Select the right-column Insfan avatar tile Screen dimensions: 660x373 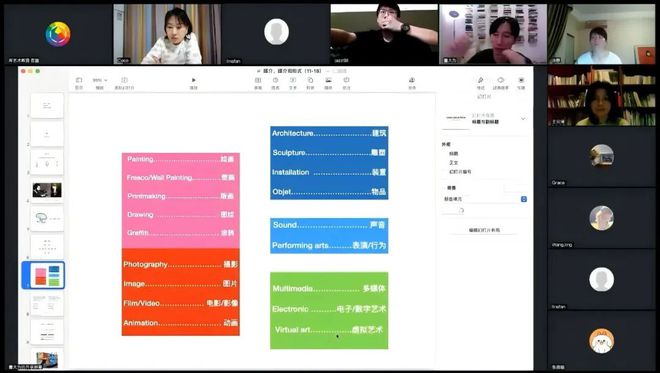pos(601,280)
